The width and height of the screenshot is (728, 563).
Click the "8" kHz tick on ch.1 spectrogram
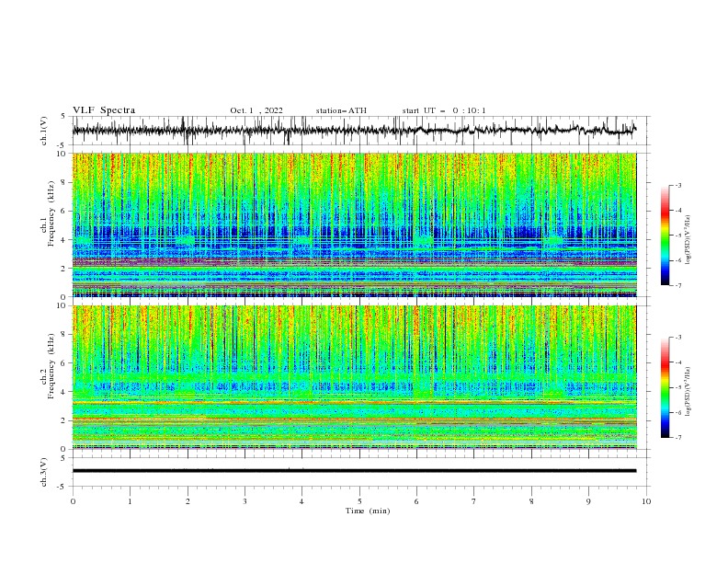(x=64, y=182)
